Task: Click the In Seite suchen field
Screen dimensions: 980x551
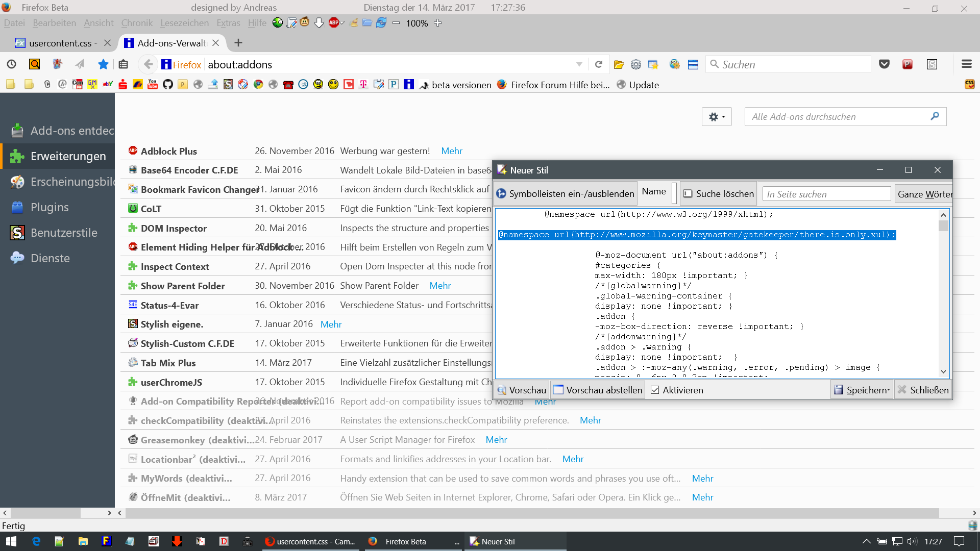Action: pyautogui.click(x=826, y=194)
